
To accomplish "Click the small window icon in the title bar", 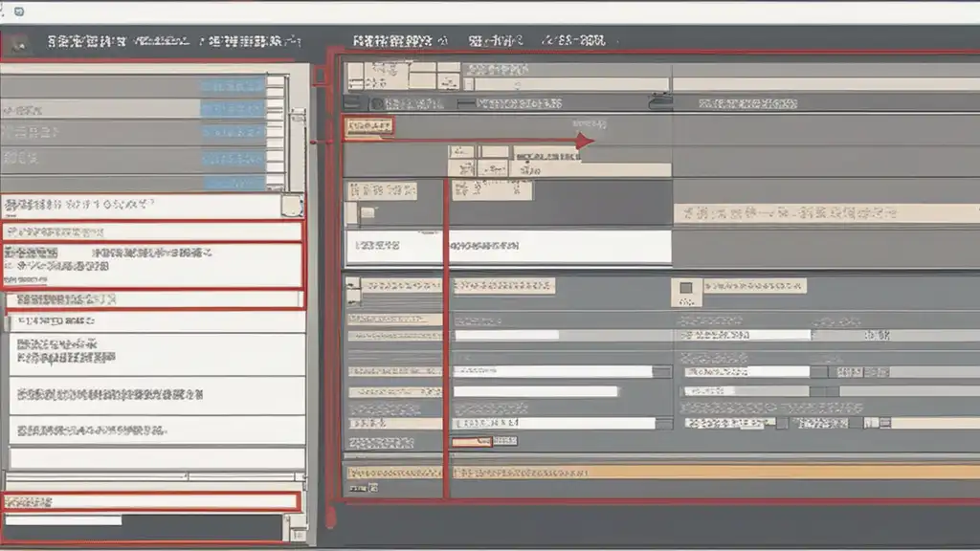I will (x=19, y=11).
